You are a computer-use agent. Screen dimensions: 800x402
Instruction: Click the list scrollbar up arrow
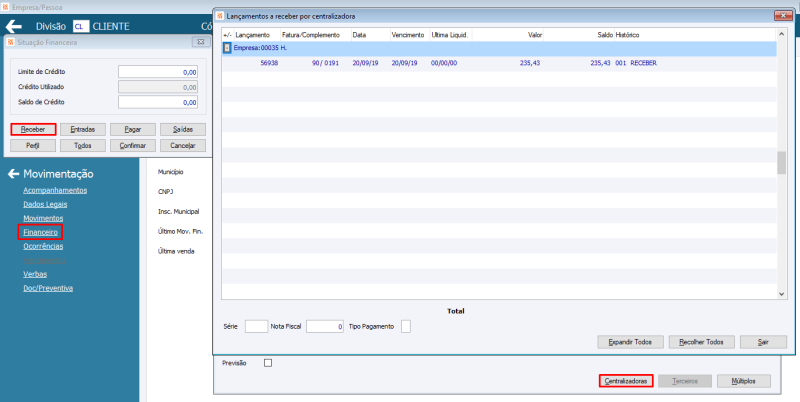click(781, 34)
